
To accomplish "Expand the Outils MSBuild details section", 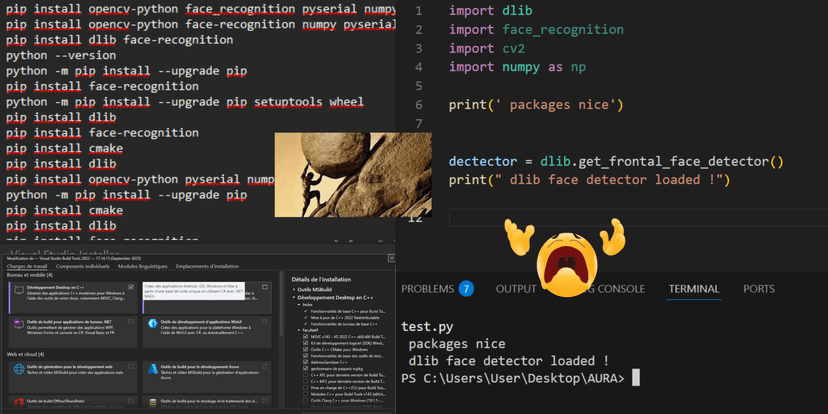I will coord(294,289).
